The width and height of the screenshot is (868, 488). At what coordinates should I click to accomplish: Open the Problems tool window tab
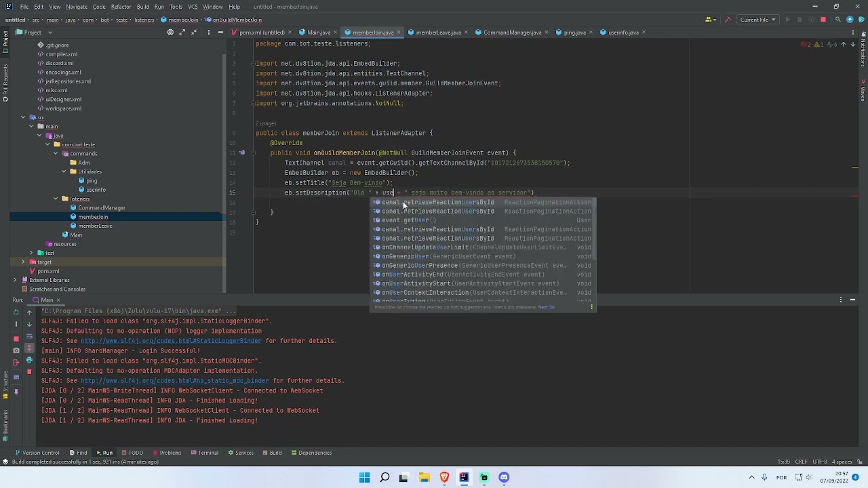[166, 453]
